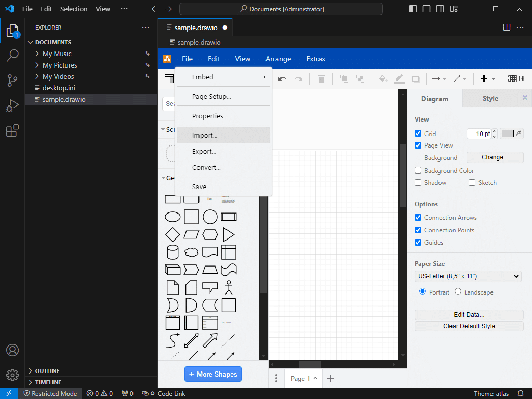
Task: Choose Page Setup from File menu
Action: (x=223, y=96)
